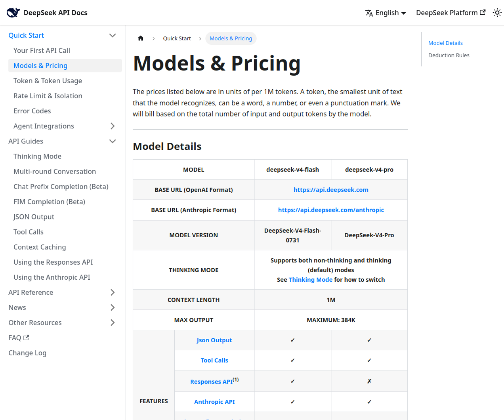
Task: Open Agent Integrations sidebar item
Action: [44, 126]
